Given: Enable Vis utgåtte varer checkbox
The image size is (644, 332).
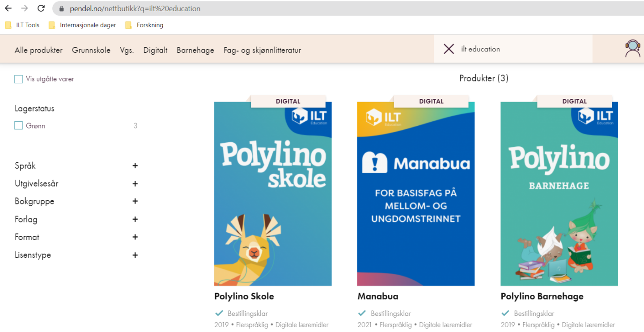Looking at the screenshot, I should (x=18, y=79).
